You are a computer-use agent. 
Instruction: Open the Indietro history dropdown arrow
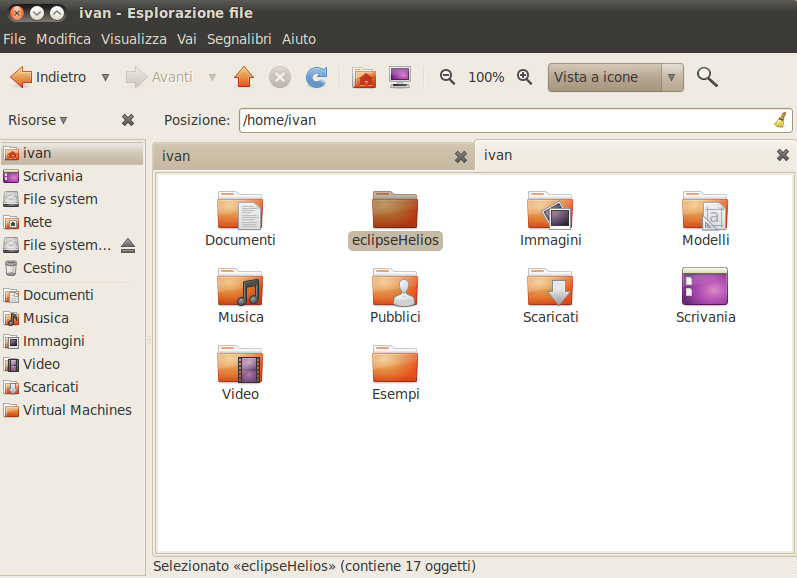(x=105, y=77)
